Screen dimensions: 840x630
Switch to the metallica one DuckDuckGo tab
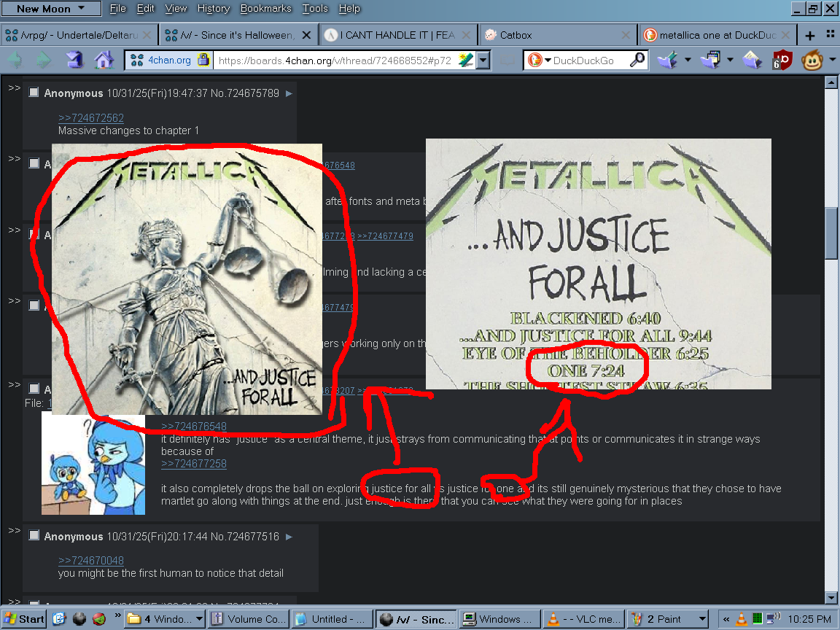click(717, 35)
